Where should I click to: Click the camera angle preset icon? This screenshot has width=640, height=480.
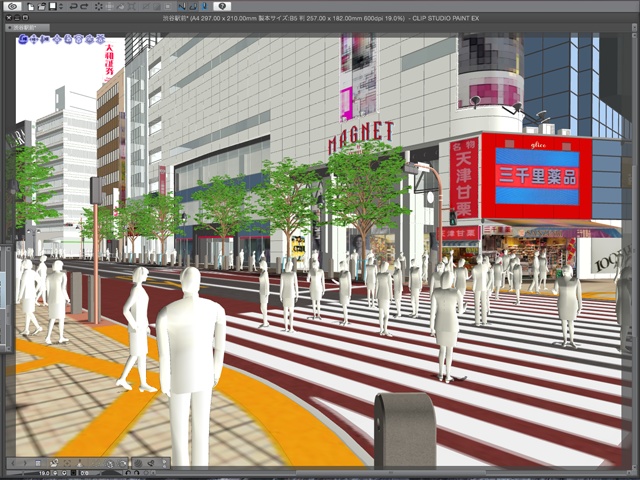click(x=54, y=463)
